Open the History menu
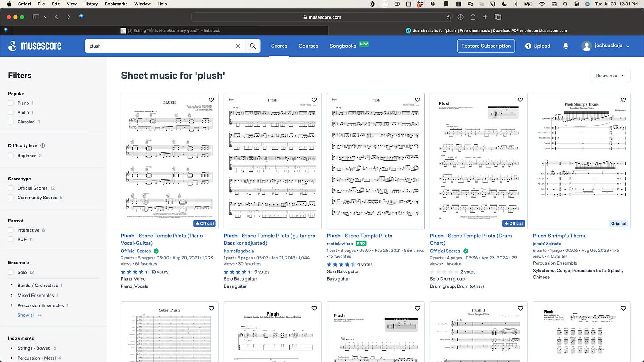Image resolution: width=644 pixels, height=362 pixels. (90, 4)
